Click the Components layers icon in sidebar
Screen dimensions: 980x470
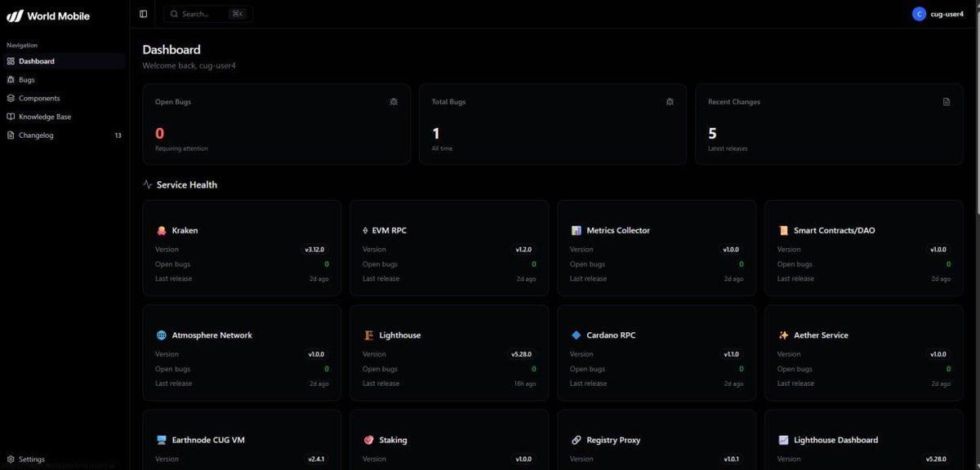coord(11,98)
